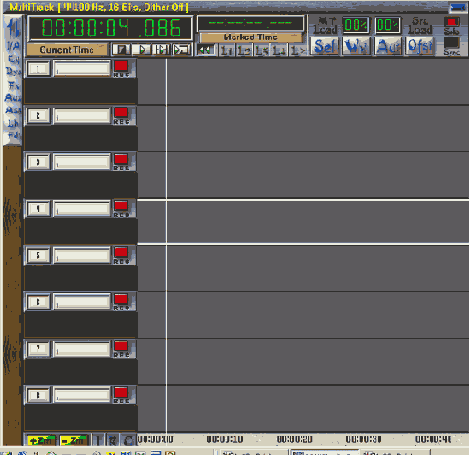The height and width of the screenshot is (455, 469).
Task: Click the marked time counter display
Action: tap(250, 23)
